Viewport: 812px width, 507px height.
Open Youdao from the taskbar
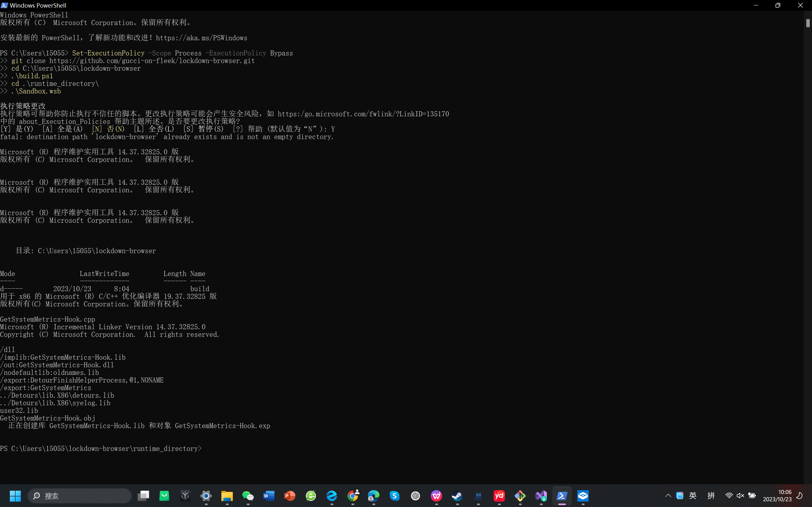point(499,496)
